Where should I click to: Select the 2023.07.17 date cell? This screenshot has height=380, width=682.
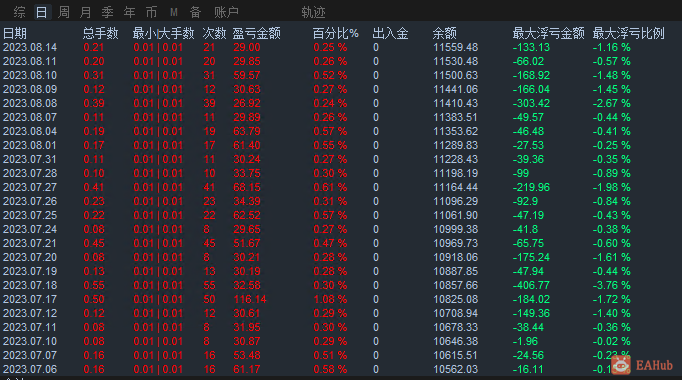click(30, 299)
